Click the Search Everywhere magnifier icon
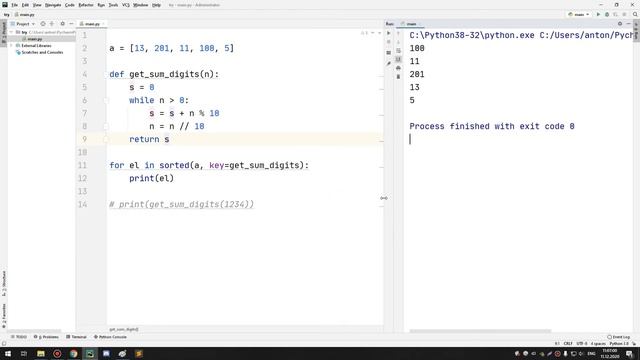This screenshot has height=360, width=640. (x=635, y=14)
